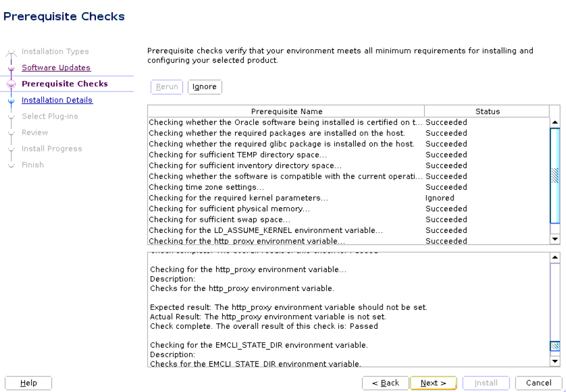Viewport: 566px width, 392px height.
Task: Open the Installation Details link
Action: point(57,100)
